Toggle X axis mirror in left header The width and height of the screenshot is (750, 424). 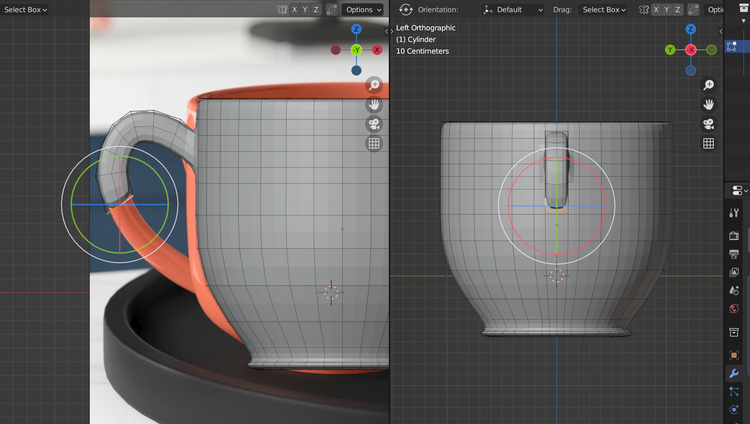(x=294, y=9)
